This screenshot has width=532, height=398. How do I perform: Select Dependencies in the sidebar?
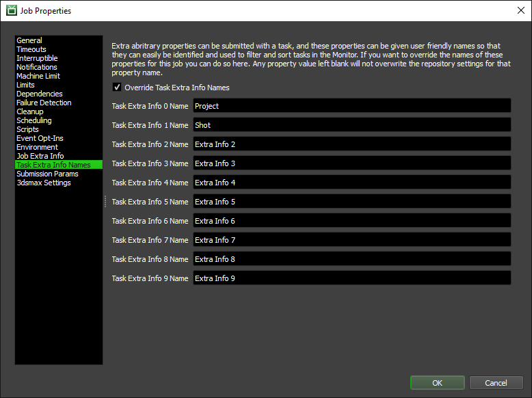pyautogui.click(x=40, y=94)
